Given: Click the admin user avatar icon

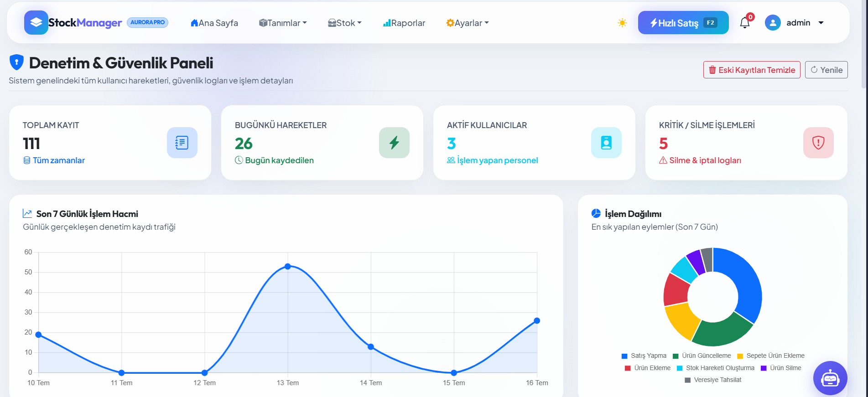Looking at the screenshot, I should point(773,23).
